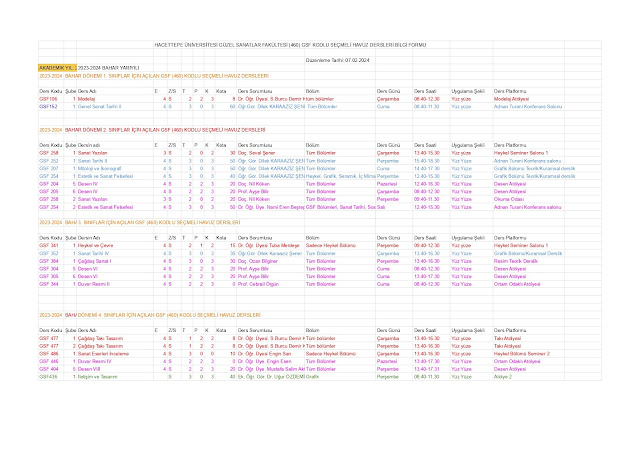Click 'Sadece Heykel Bölümü' in GSF 341 row
The image size is (640, 452).
(x=331, y=245)
